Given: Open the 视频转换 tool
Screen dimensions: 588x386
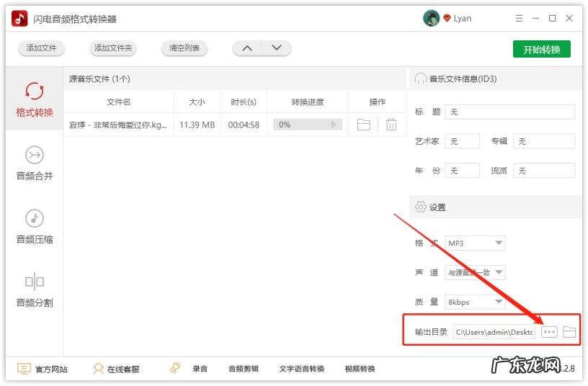Looking at the screenshot, I should point(360,369).
